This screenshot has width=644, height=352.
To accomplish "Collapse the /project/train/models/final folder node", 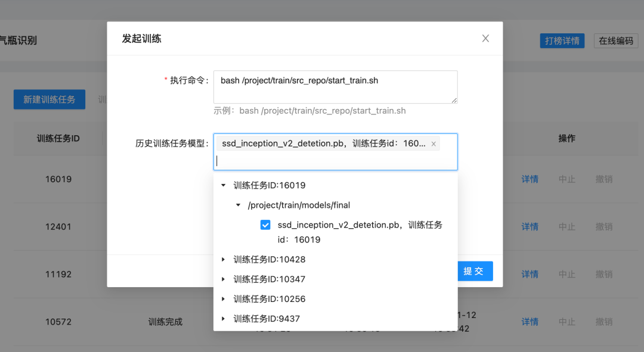I will pyautogui.click(x=238, y=205).
